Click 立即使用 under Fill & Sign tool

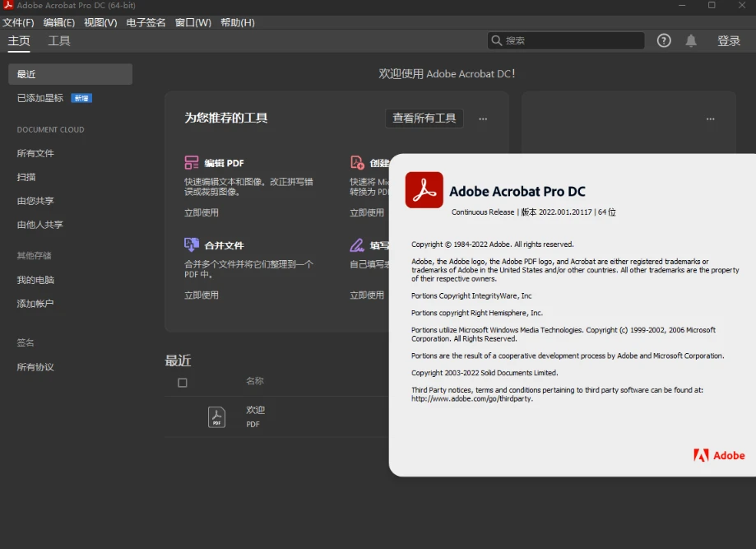point(367,295)
